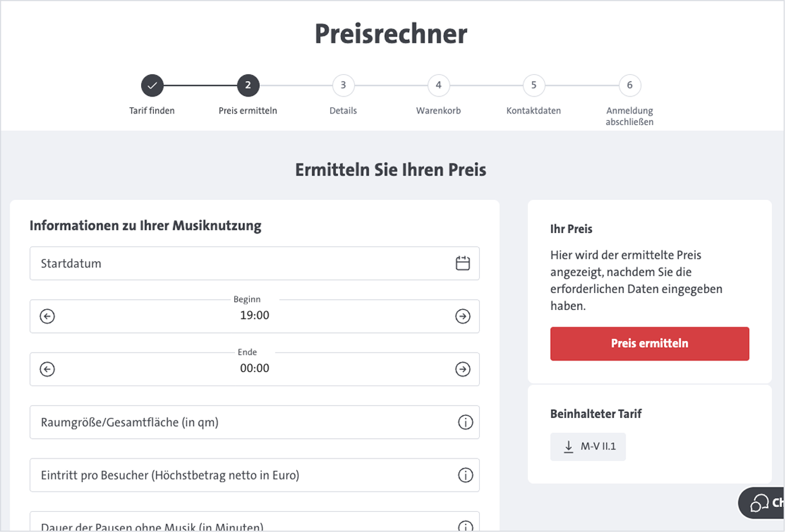Download the M-V II.1 tariff document

587,446
